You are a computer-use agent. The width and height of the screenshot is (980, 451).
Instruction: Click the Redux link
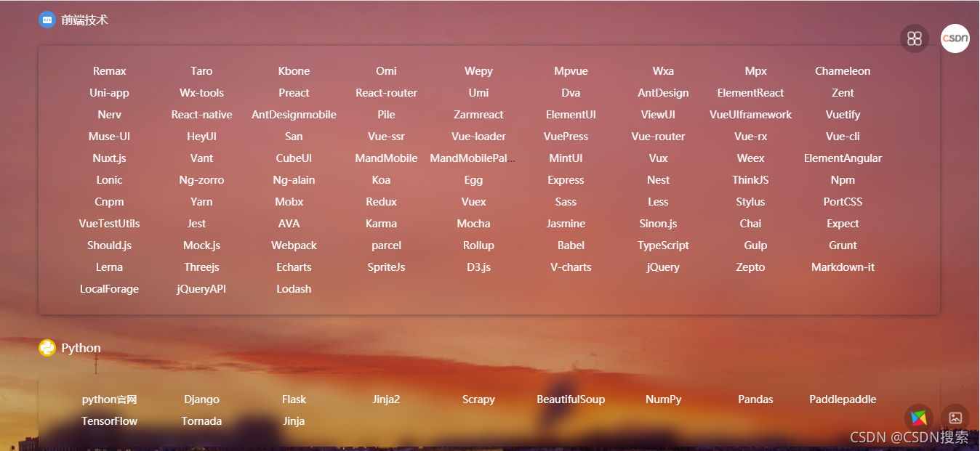tap(382, 202)
